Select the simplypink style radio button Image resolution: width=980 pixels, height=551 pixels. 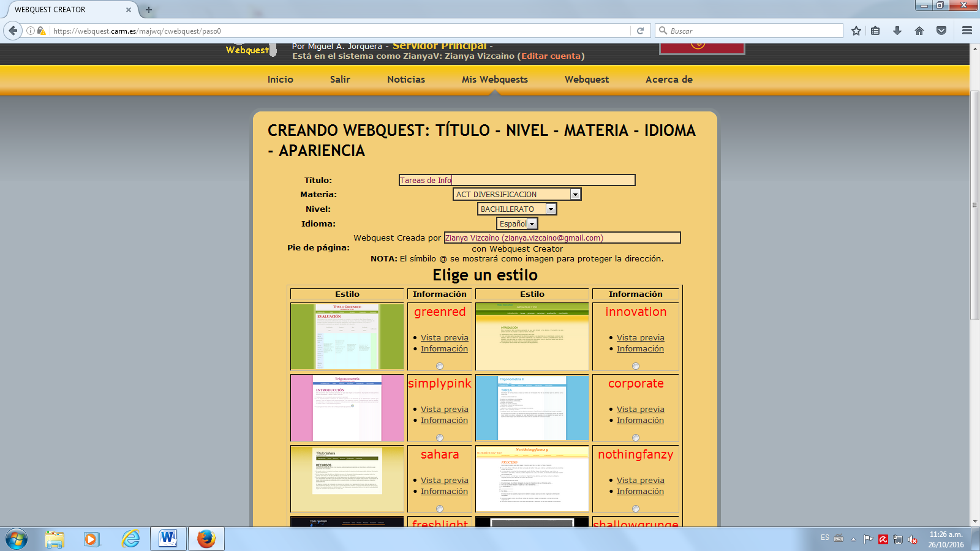click(x=439, y=437)
